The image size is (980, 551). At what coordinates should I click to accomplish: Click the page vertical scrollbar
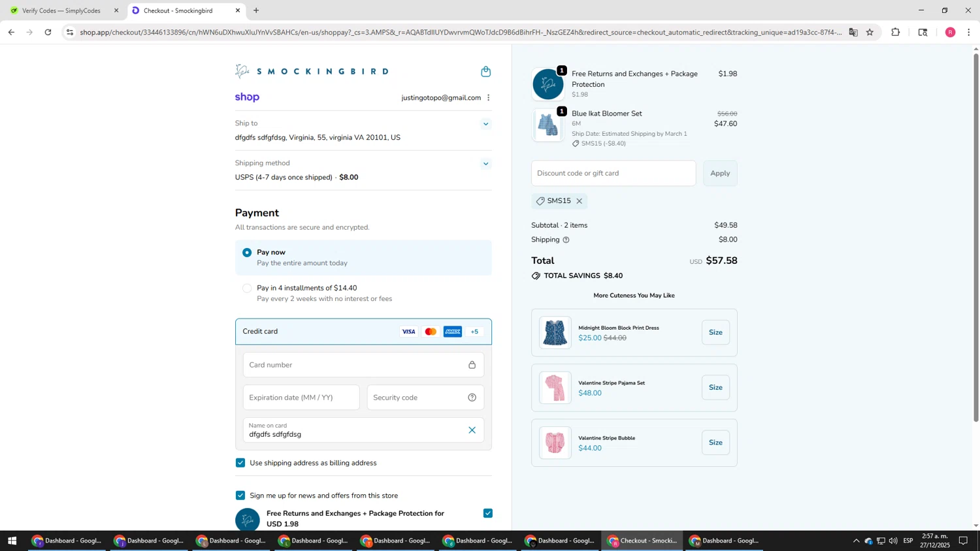976,238
